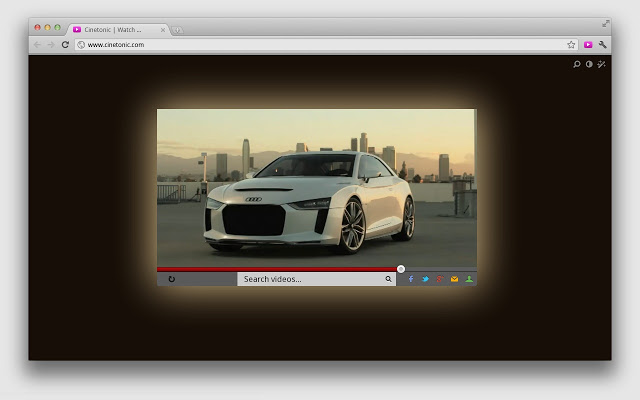Screen dimensions: 640x400
Task: Go back using the back arrow
Action: [x=38, y=45]
